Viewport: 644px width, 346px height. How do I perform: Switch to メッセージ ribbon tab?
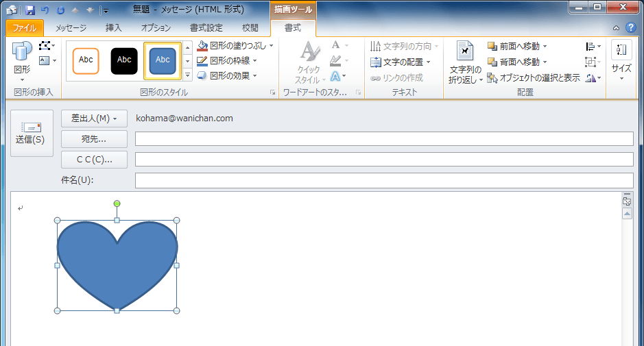point(71,28)
